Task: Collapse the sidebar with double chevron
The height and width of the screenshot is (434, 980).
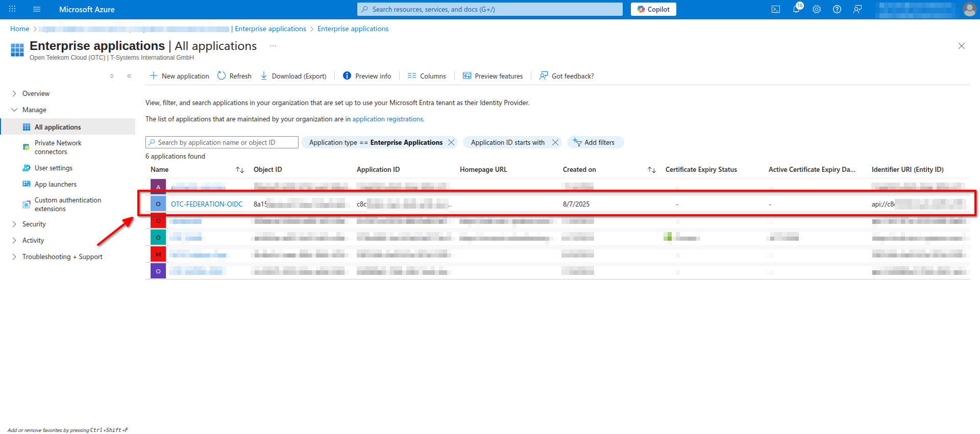Action: (x=129, y=76)
